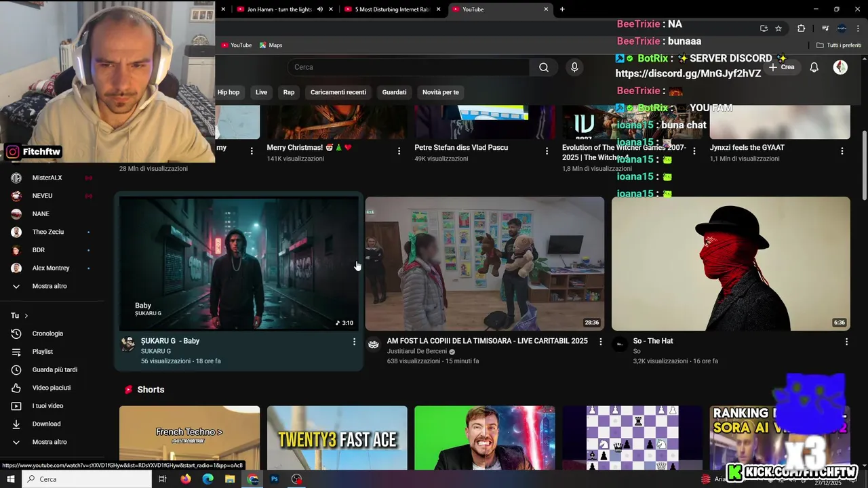Open Tutti i preferiti bookmarks folder
Screen dimensions: 868x488
(x=839, y=45)
